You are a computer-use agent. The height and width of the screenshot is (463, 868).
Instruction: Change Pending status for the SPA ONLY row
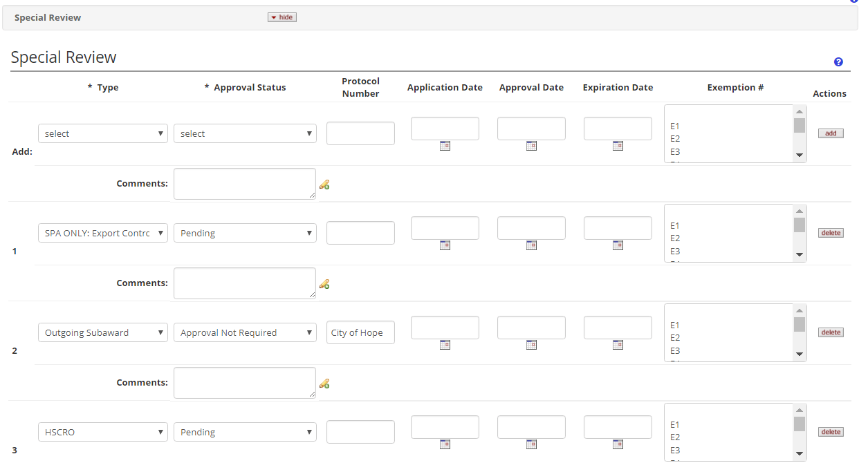click(x=245, y=233)
